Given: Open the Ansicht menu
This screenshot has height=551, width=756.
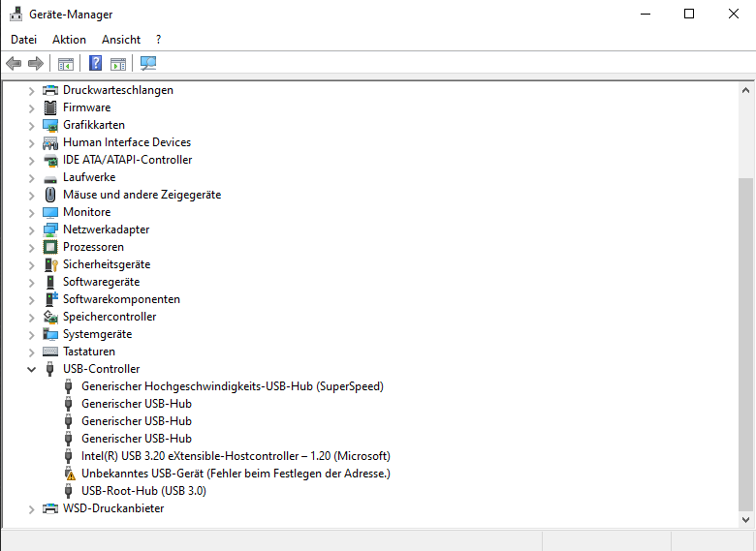Looking at the screenshot, I should pyautogui.click(x=121, y=40).
